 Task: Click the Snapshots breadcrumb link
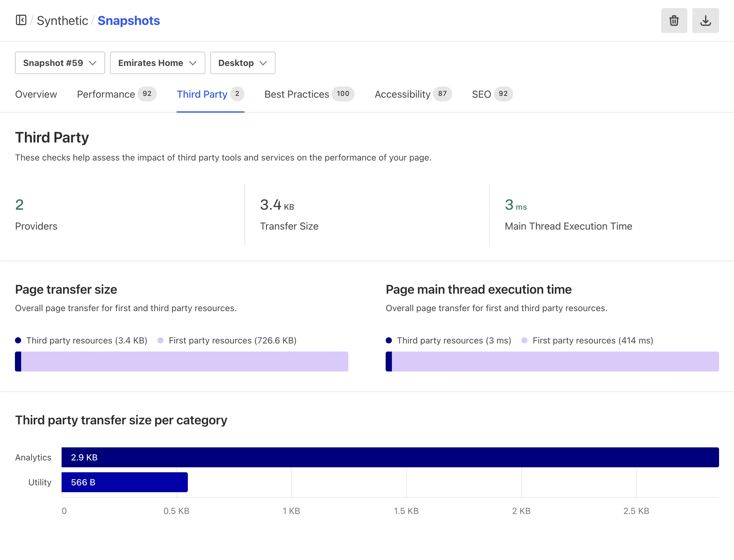pos(129,21)
